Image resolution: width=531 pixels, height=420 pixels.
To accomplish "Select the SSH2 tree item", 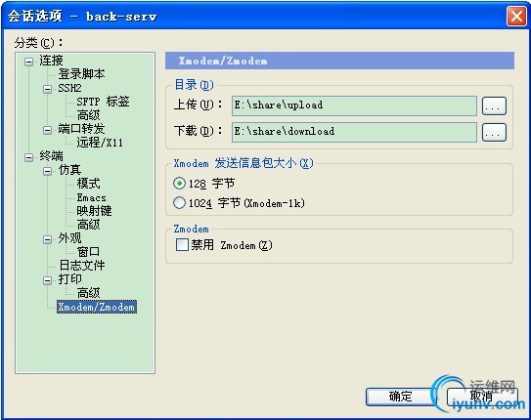I will pos(69,88).
